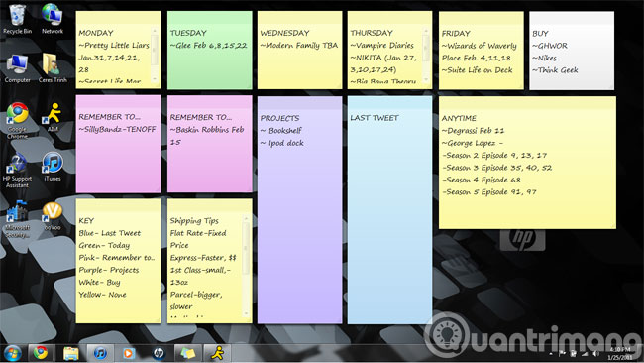Open the Recycle Bin desktop icon
644x363 pixels.
tap(17, 19)
